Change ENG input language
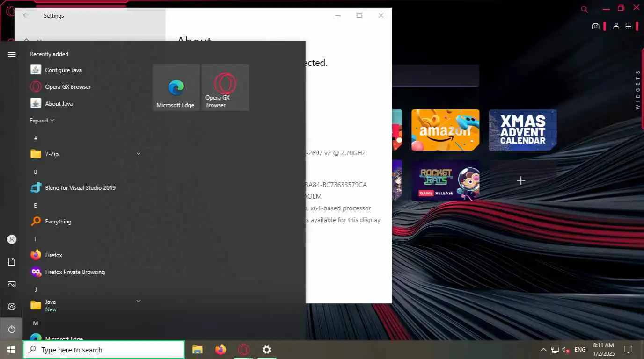Viewport: 644px width, 359px height. tap(580, 350)
